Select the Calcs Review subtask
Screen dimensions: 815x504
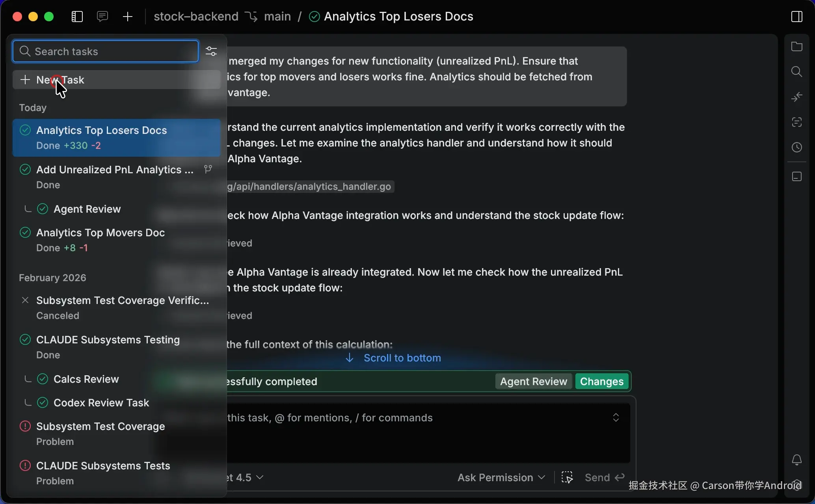pyautogui.click(x=86, y=379)
